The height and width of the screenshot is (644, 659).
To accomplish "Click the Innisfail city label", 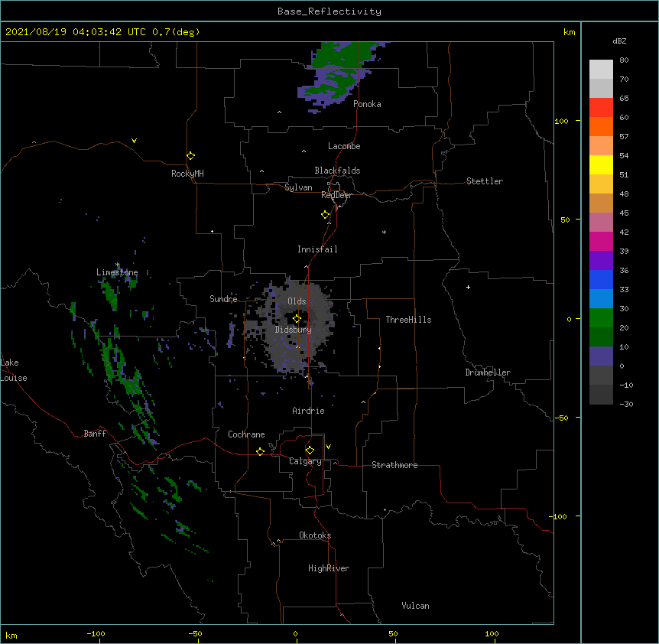I will click(x=317, y=249).
